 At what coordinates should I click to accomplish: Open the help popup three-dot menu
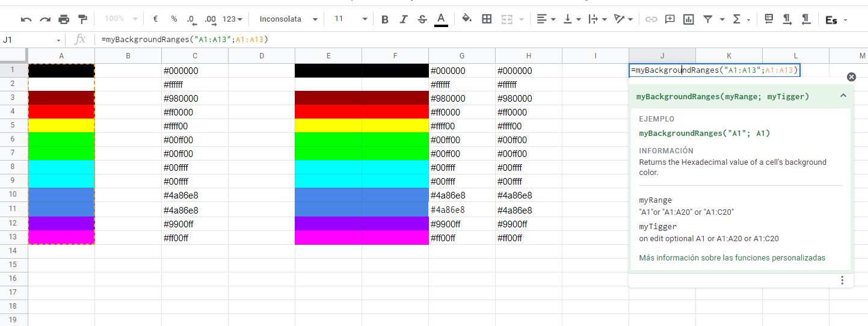pyautogui.click(x=842, y=280)
